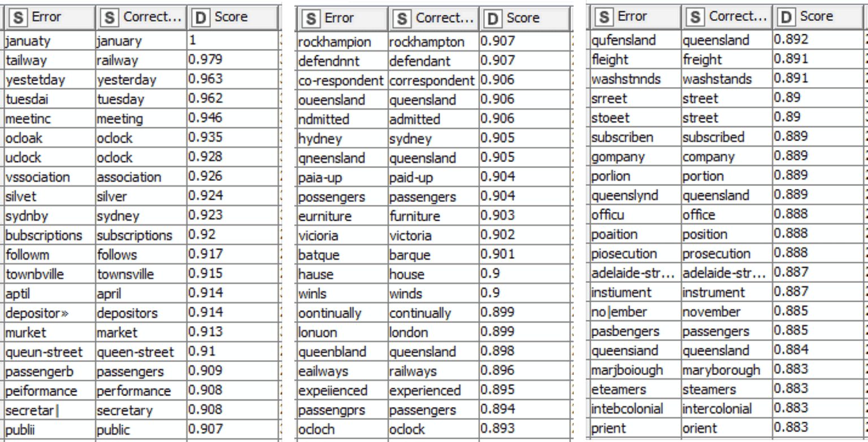Select the 'washstnnds' error cell
Viewport: 868px width, 442px height.
point(635,78)
